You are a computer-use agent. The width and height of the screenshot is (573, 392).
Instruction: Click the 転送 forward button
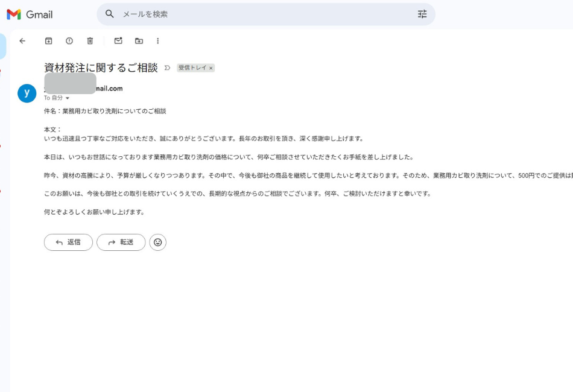click(121, 242)
